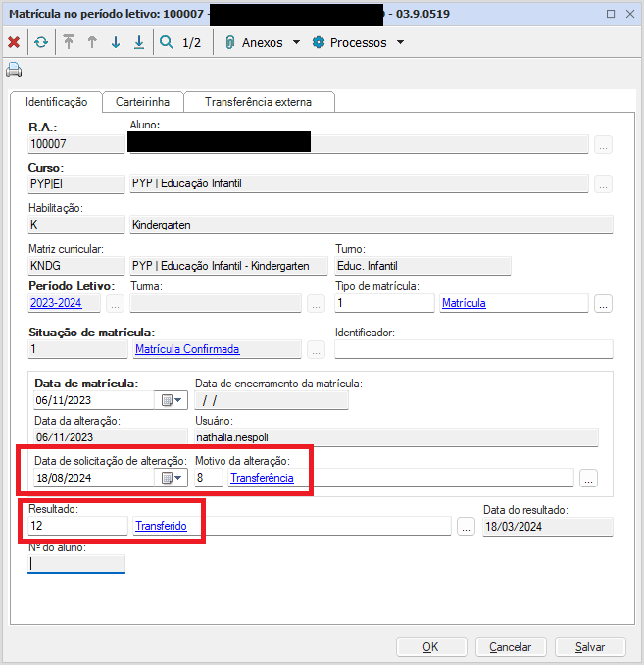
Task: Open the Data de solicitação calendar dropdown
Action: pyautogui.click(x=172, y=478)
